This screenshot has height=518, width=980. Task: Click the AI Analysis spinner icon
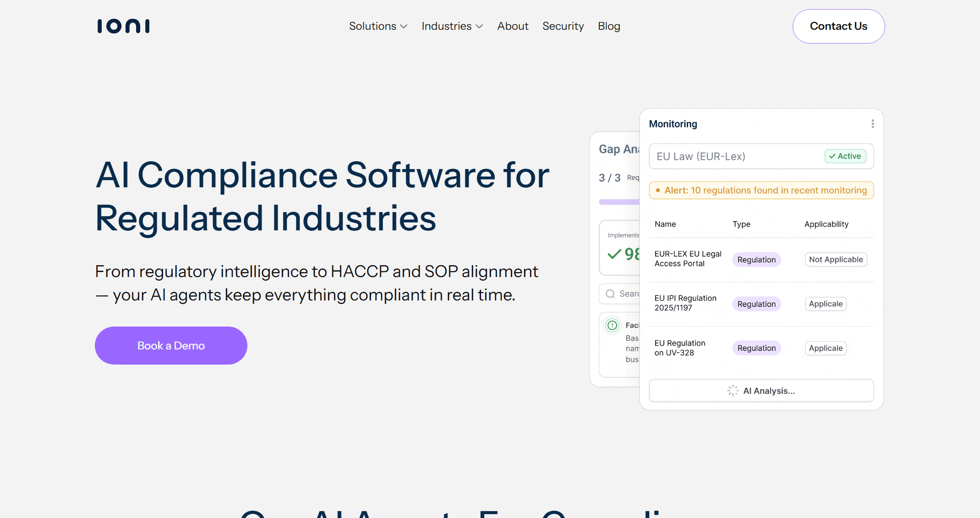point(733,391)
